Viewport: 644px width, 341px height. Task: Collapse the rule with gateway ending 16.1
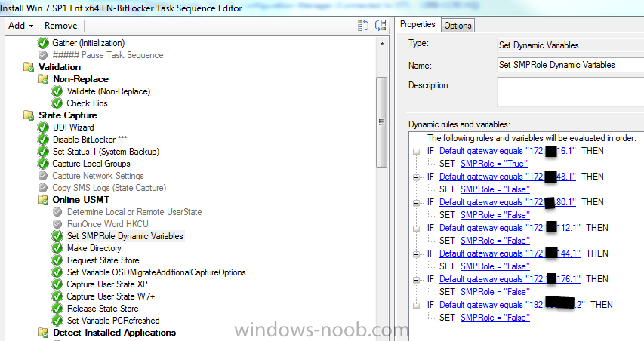[x=417, y=152]
